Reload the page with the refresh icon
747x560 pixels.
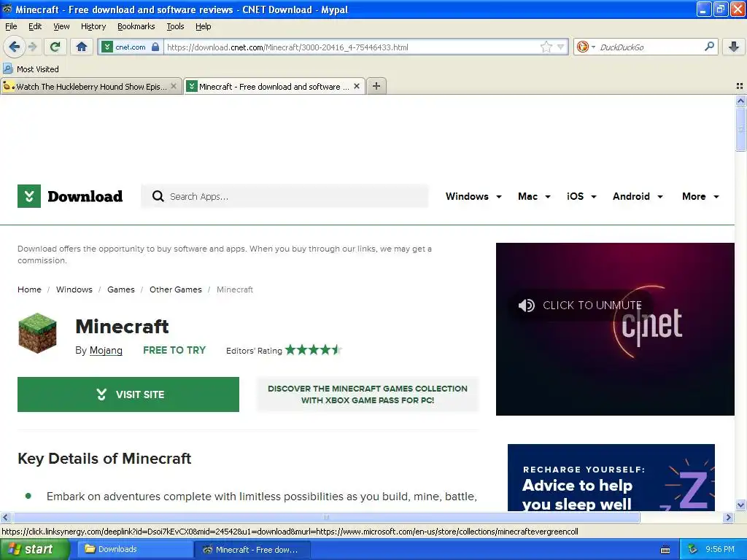[x=55, y=47]
